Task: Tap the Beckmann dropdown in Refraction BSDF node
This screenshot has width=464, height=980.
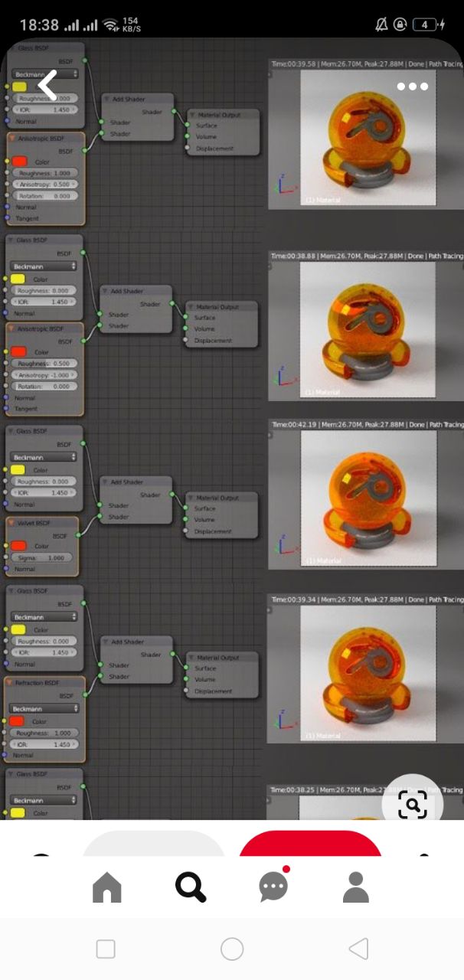Action: point(43,709)
